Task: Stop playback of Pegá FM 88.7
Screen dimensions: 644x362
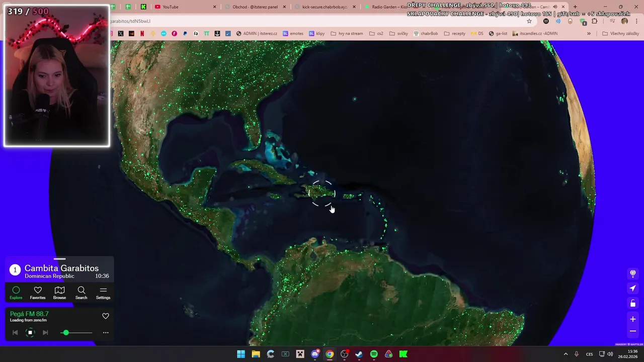Action: tap(30, 332)
